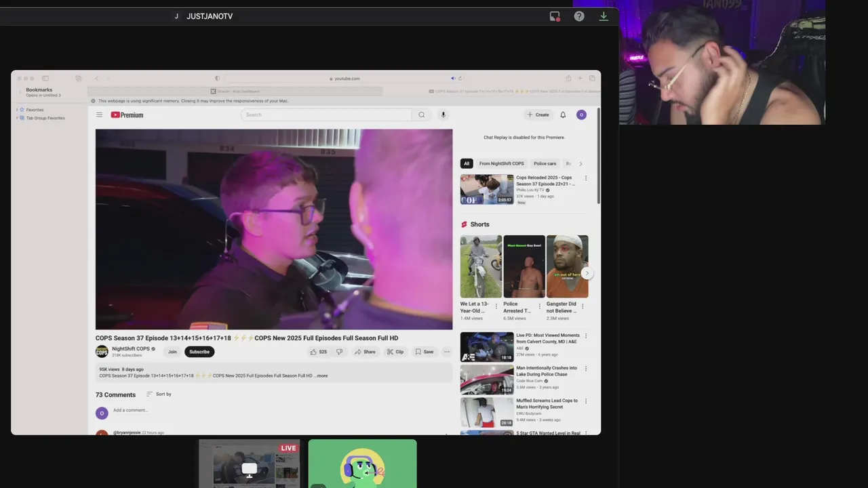Mute tab audio with speaker icon
The height and width of the screenshot is (488, 868).
453,79
